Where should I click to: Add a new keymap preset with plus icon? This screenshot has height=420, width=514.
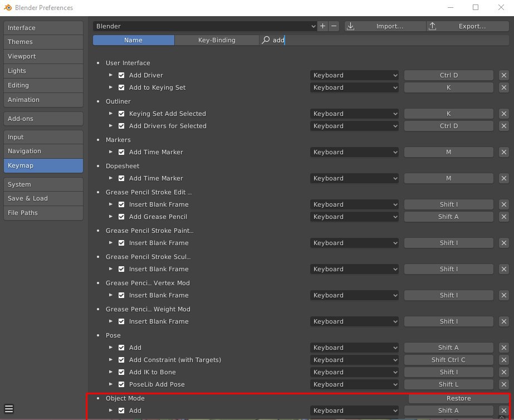click(322, 26)
